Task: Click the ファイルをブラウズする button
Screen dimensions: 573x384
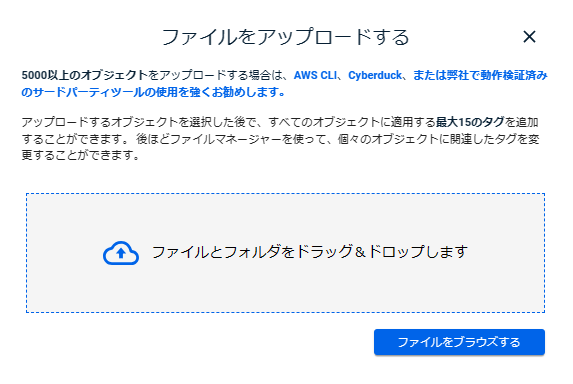Action: [459, 342]
